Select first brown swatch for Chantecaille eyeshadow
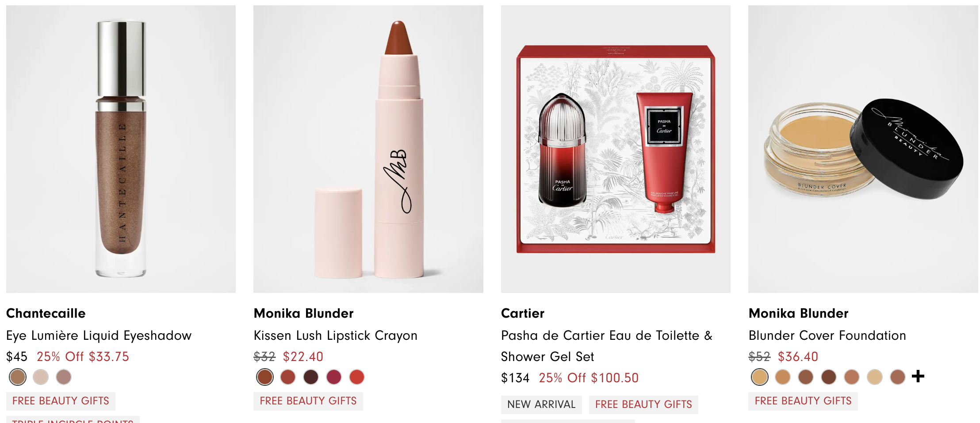 tap(18, 377)
